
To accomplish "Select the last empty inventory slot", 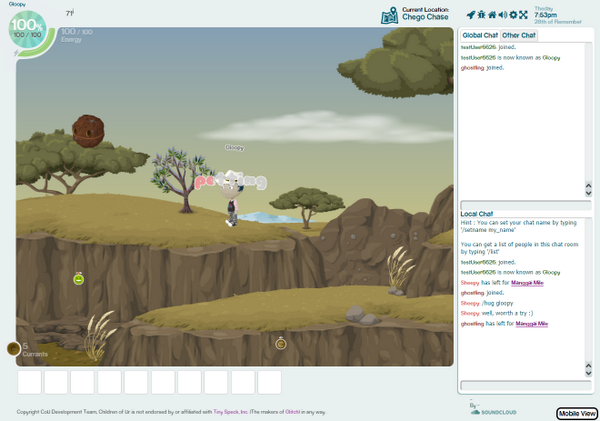I will (270, 382).
